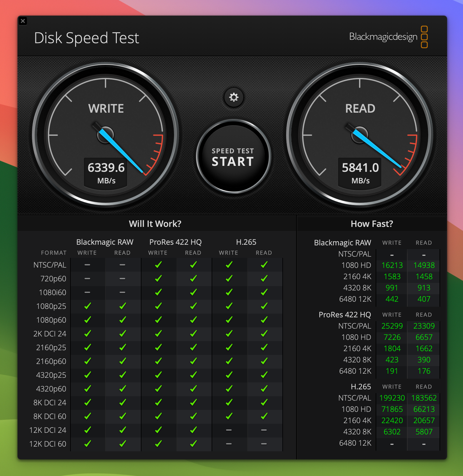
Task: Click H.265 header in Will It Work
Action: [246, 242]
